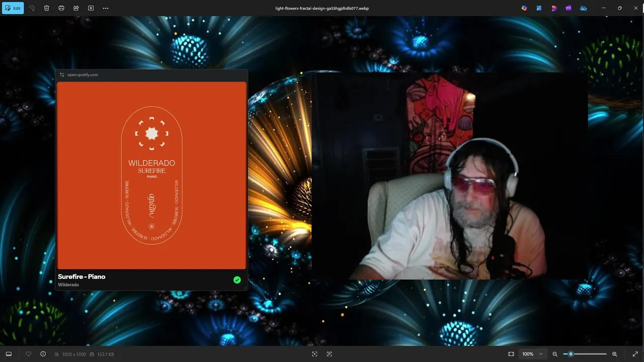Show file info with info icon
Image resolution: width=644 pixels, height=362 pixels.
pyautogui.click(x=43, y=354)
